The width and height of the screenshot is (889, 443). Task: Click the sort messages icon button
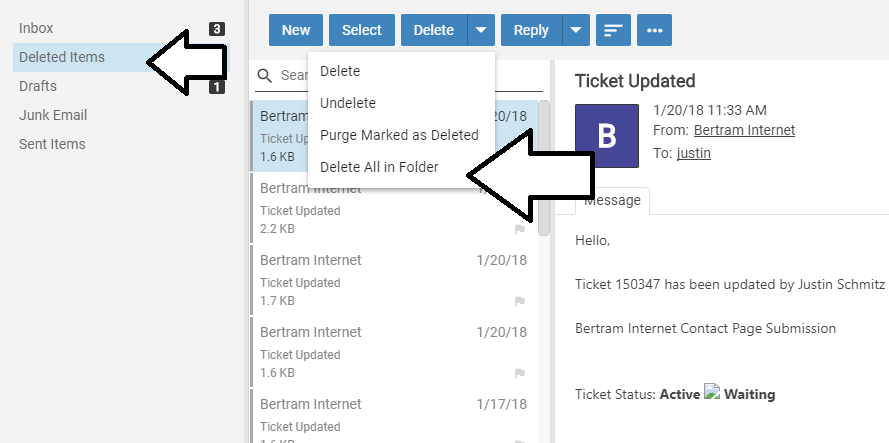(x=612, y=30)
